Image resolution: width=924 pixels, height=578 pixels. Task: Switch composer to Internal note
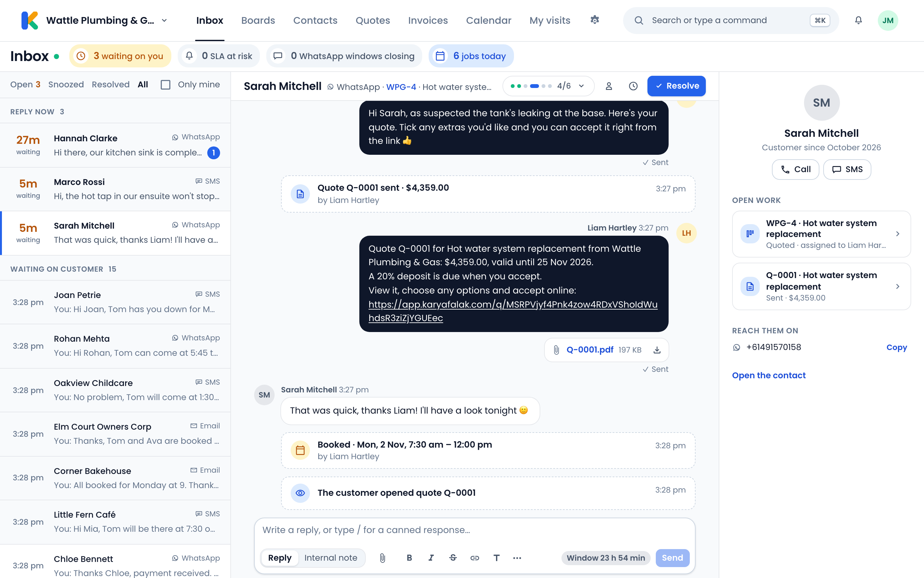pos(331,558)
